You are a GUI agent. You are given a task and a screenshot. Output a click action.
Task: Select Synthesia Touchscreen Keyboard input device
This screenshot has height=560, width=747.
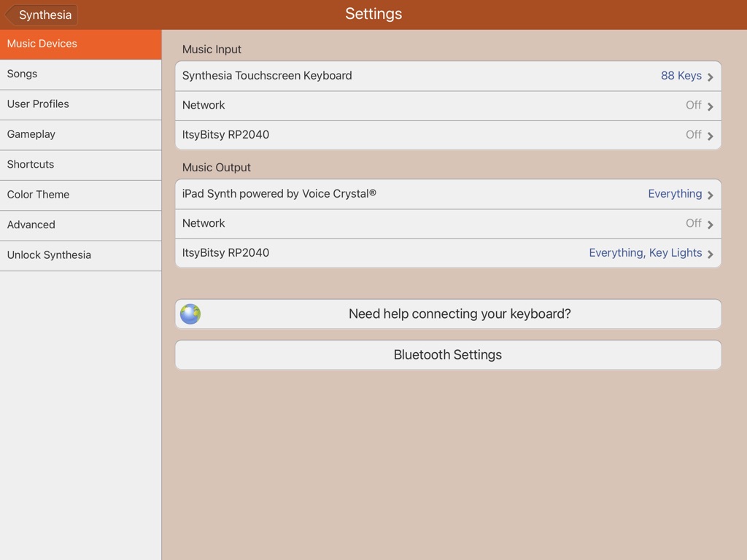(448, 76)
